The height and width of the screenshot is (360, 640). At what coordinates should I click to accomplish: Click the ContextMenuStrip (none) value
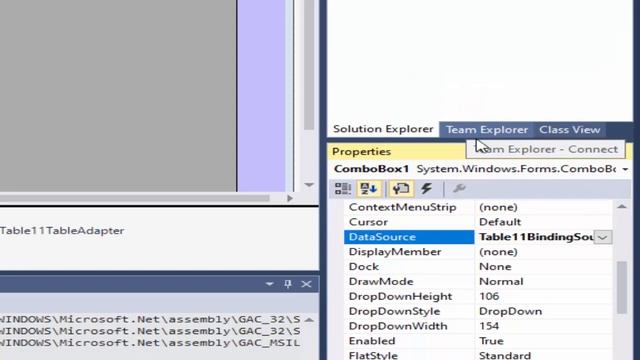498,207
